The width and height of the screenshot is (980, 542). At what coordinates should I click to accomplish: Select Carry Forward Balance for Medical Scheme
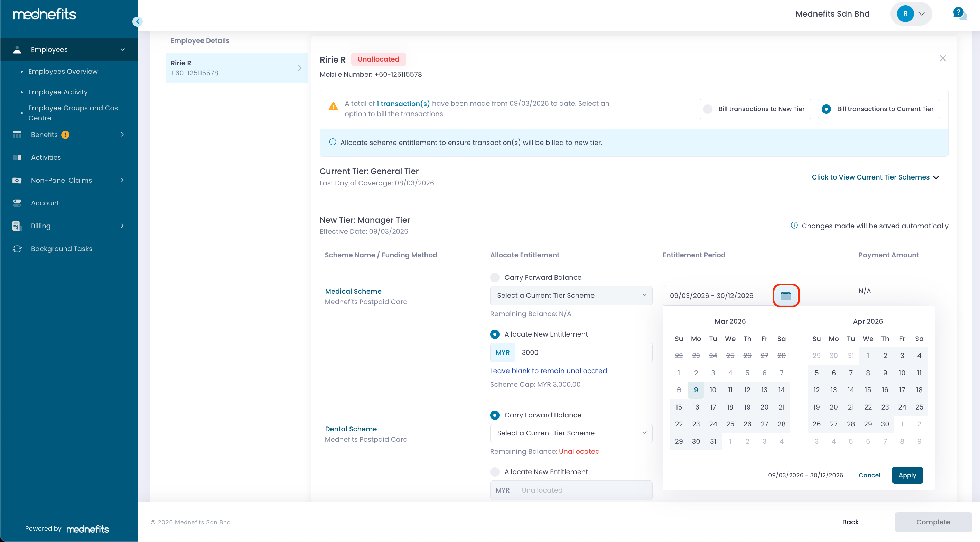click(495, 277)
